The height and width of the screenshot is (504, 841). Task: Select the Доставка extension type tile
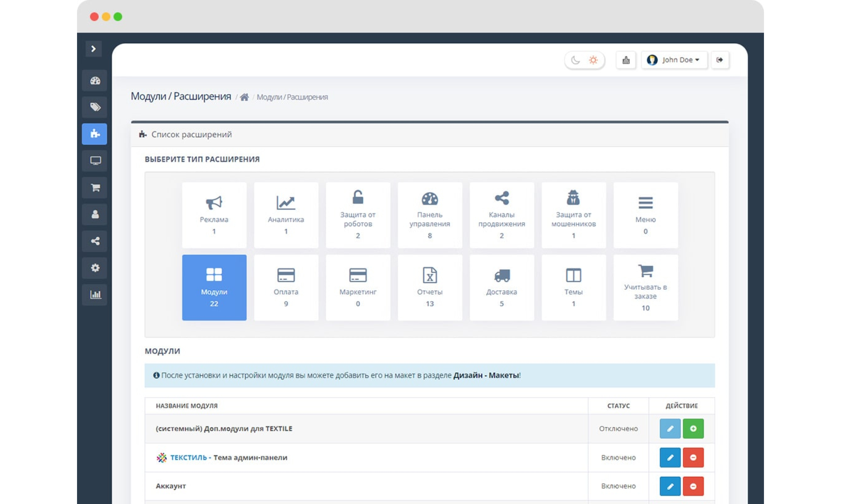pos(502,287)
